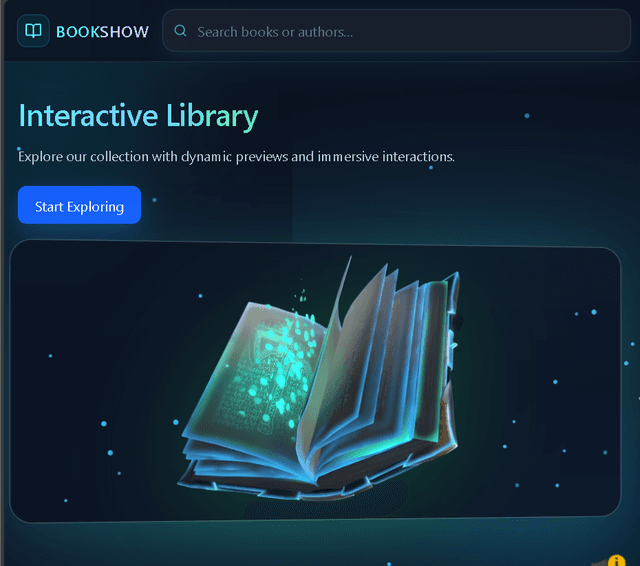The width and height of the screenshot is (640, 566).
Task: Click the yellow info icon at corner
Action: pyautogui.click(x=616, y=561)
